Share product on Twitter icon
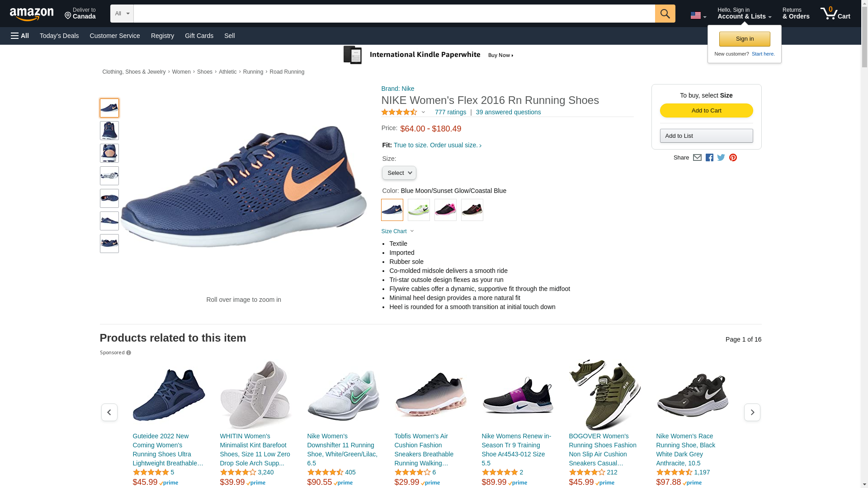868x488 pixels. pyautogui.click(x=721, y=158)
